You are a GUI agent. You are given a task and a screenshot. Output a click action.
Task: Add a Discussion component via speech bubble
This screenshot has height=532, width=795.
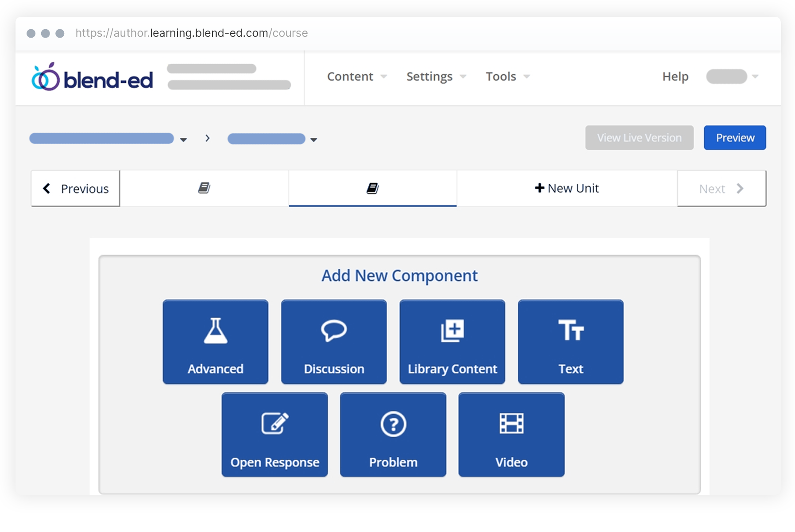click(334, 341)
